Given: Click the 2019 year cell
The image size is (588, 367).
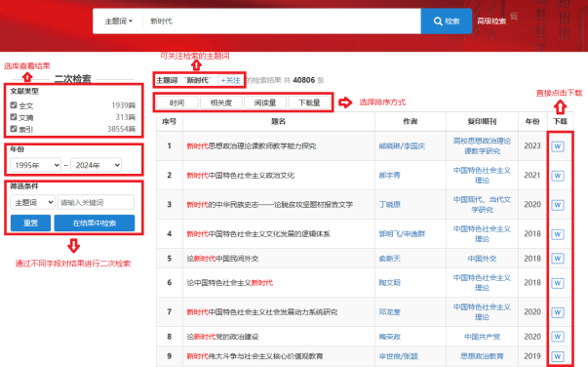Looking at the screenshot, I should click(532, 356).
